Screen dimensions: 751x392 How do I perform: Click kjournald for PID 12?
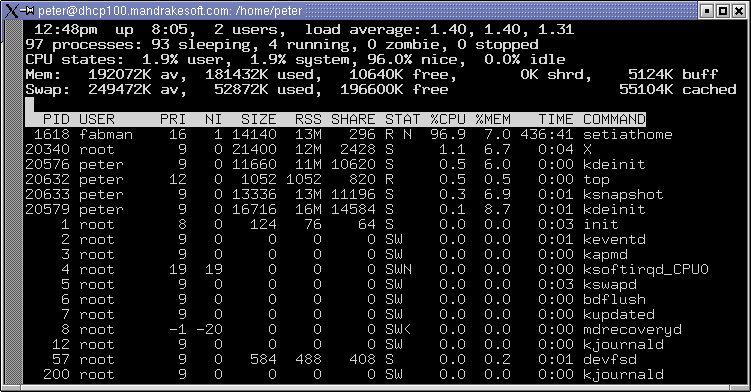(x=623, y=345)
